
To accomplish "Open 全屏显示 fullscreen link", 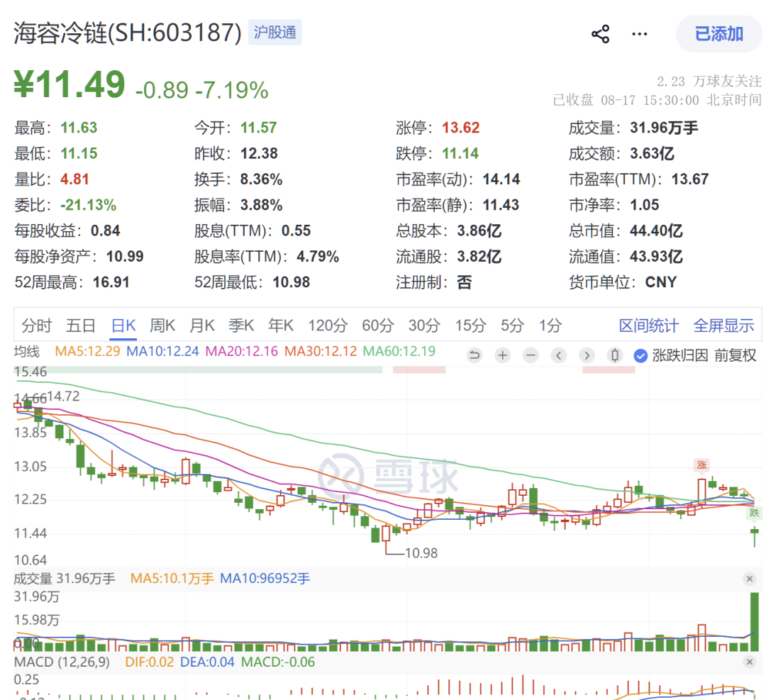I will coord(723,326).
